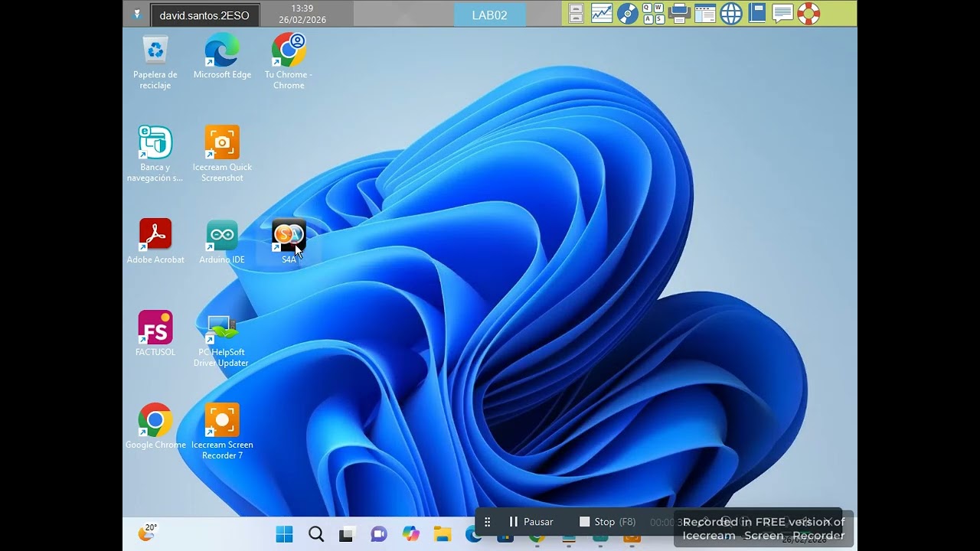Open taskbar Search magnifier

coord(315,534)
